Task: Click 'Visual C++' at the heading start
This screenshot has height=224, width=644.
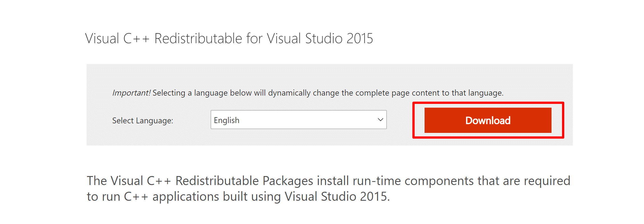Action: pyautogui.click(x=117, y=38)
